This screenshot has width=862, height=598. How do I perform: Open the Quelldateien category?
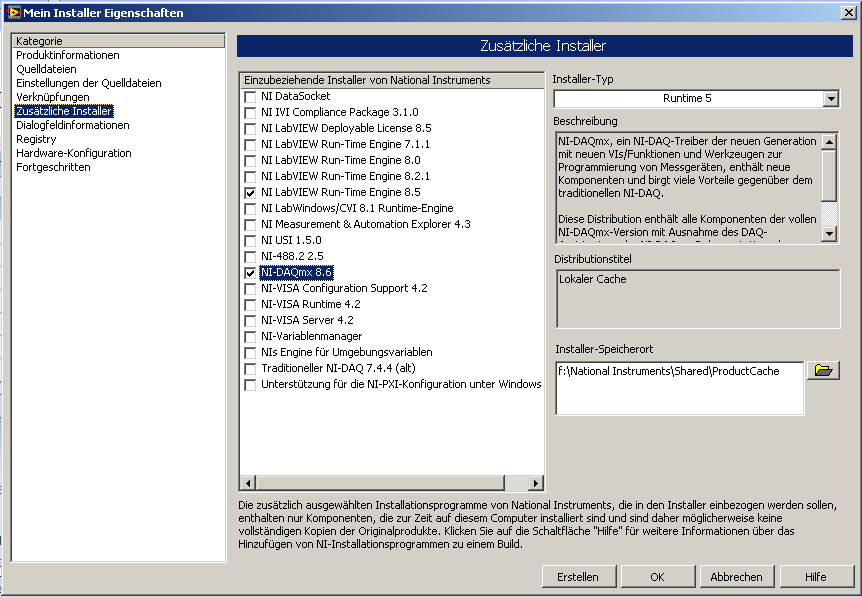pos(46,69)
